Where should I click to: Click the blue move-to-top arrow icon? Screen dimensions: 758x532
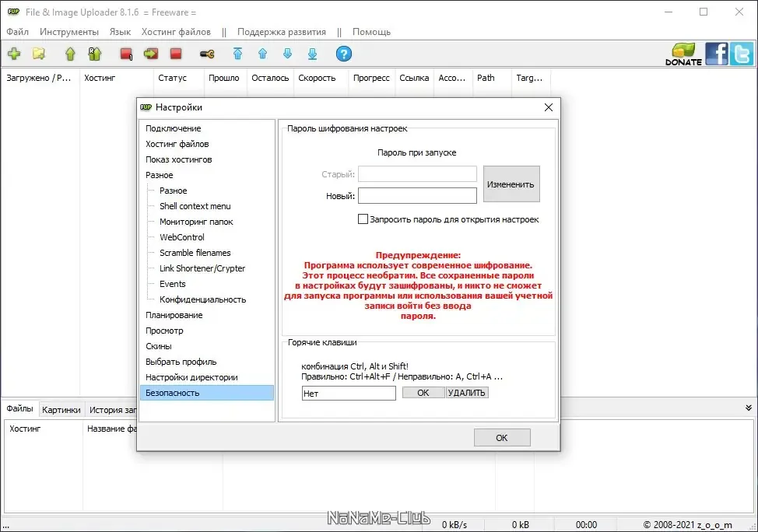point(237,54)
